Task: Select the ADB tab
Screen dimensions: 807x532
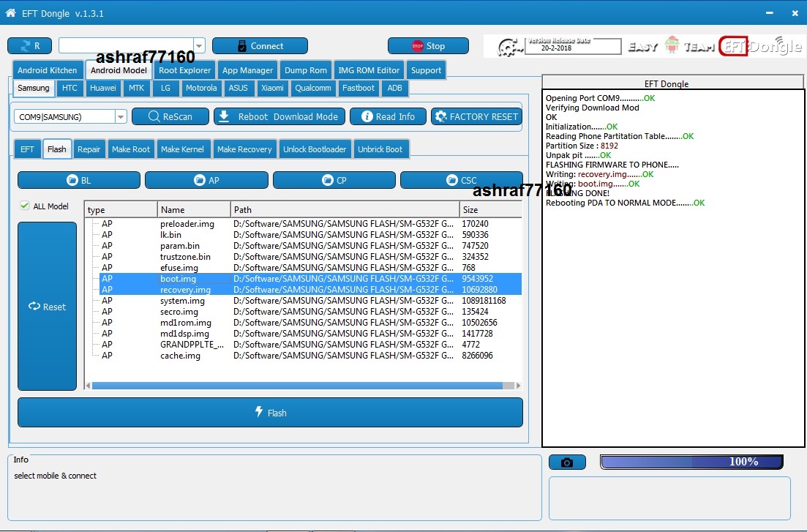Action: point(395,88)
